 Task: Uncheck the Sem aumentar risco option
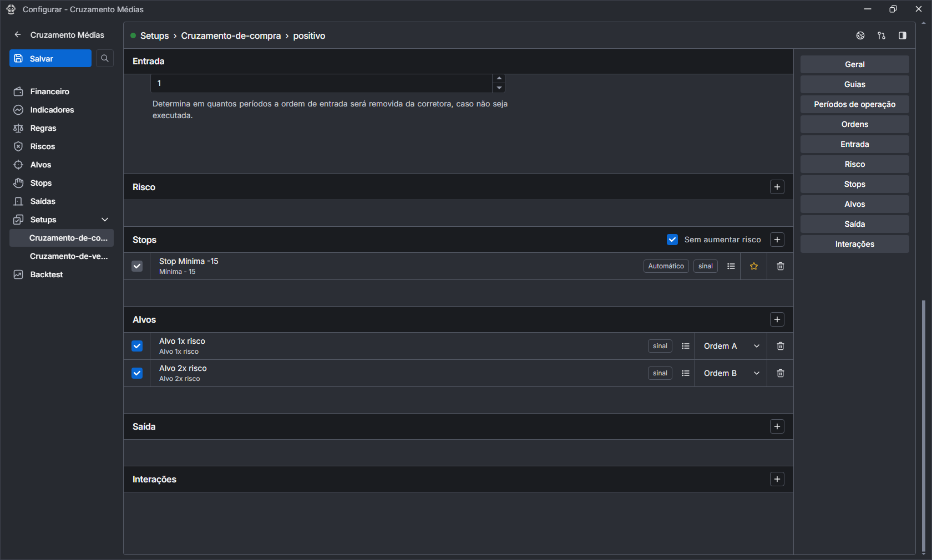click(672, 240)
